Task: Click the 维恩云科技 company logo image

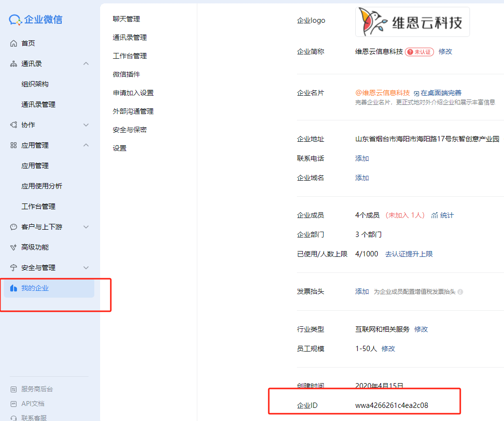Action: point(413,22)
